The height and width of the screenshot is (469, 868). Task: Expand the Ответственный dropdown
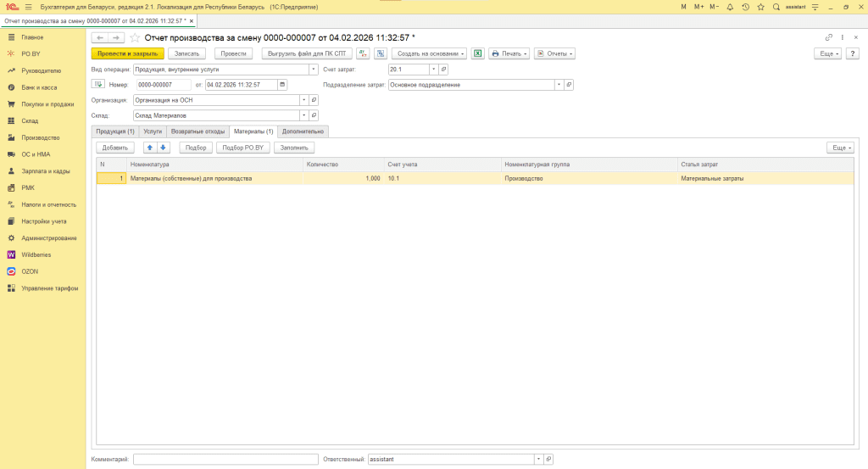point(538,459)
